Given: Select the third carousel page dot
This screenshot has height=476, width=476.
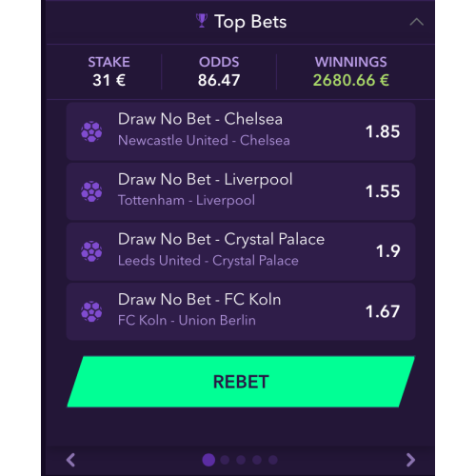Looking at the screenshot, I should pyautogui.click(x=241, y=460).
